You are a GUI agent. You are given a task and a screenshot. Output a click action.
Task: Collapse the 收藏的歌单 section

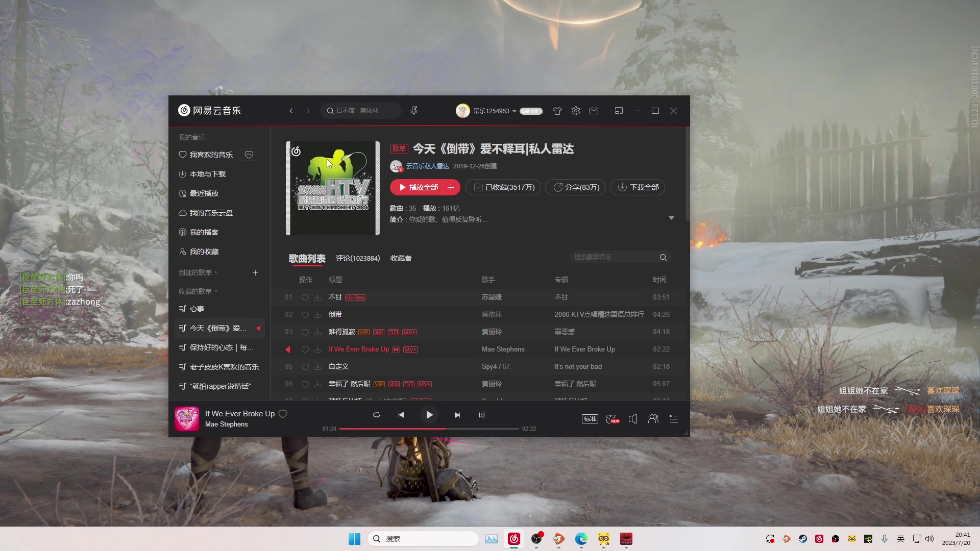(198, 291)
